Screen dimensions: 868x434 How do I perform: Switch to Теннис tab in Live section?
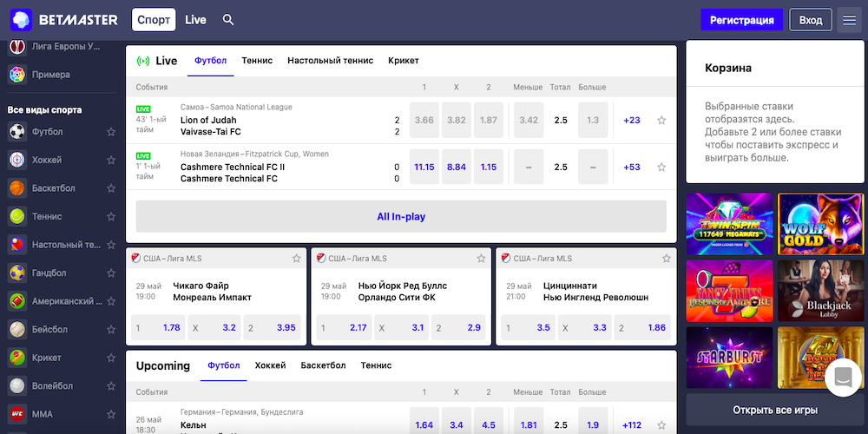pyautogui.click(x=257, y=61)
